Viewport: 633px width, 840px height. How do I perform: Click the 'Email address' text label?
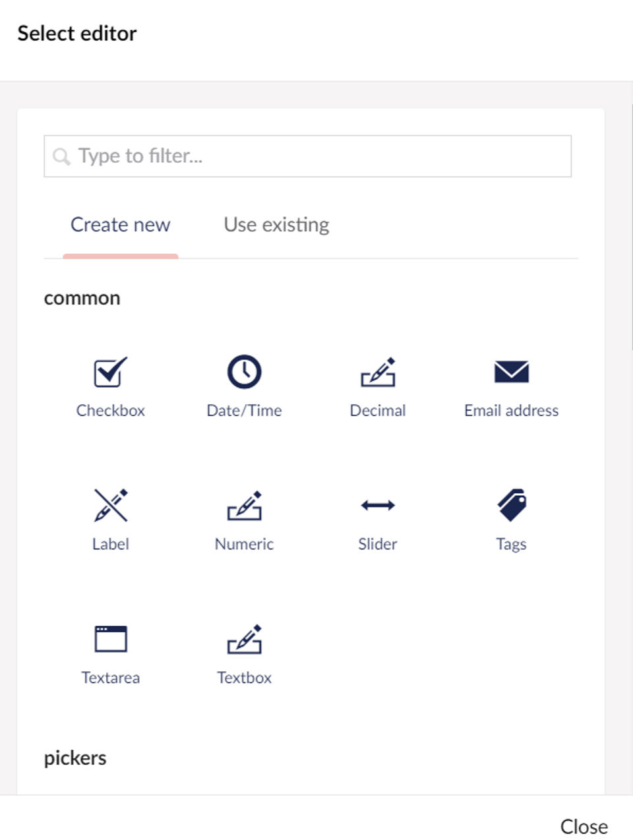tap(511, 411)
